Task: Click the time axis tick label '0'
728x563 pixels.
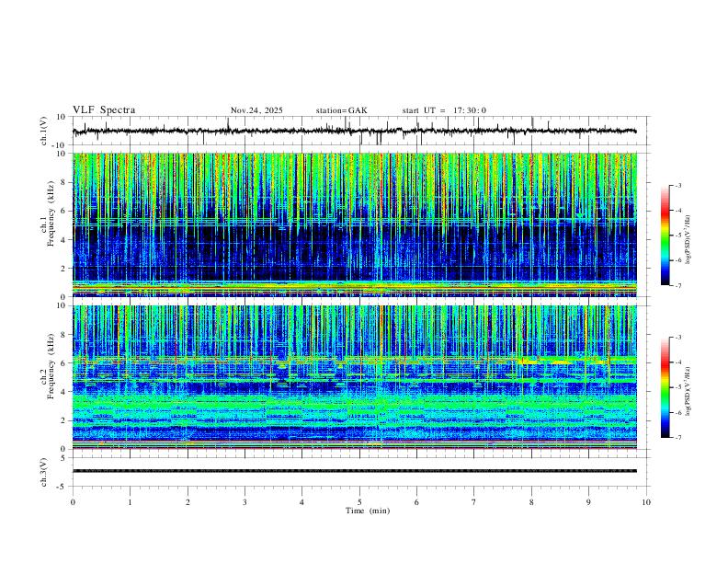Action: tap(73, 502)
